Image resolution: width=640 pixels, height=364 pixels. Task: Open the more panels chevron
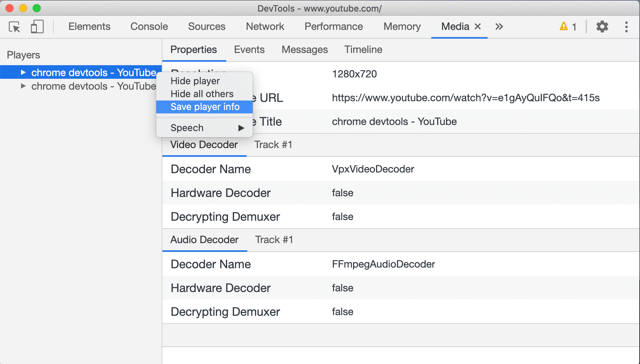click(499, 26)
